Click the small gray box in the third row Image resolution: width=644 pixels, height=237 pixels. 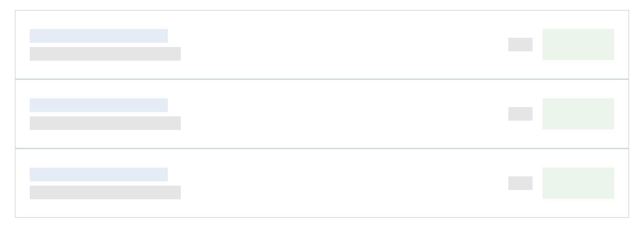click(520, 183)
